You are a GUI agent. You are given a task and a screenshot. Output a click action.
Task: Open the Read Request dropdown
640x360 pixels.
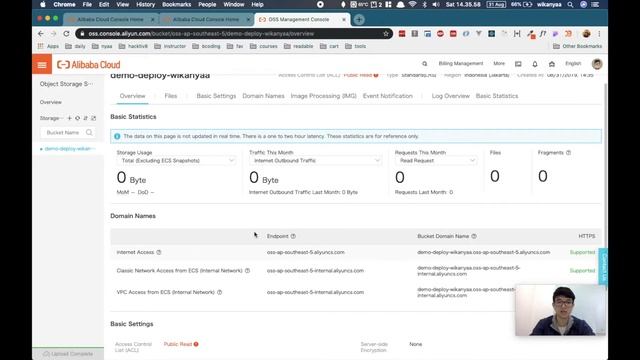[436, 161]
